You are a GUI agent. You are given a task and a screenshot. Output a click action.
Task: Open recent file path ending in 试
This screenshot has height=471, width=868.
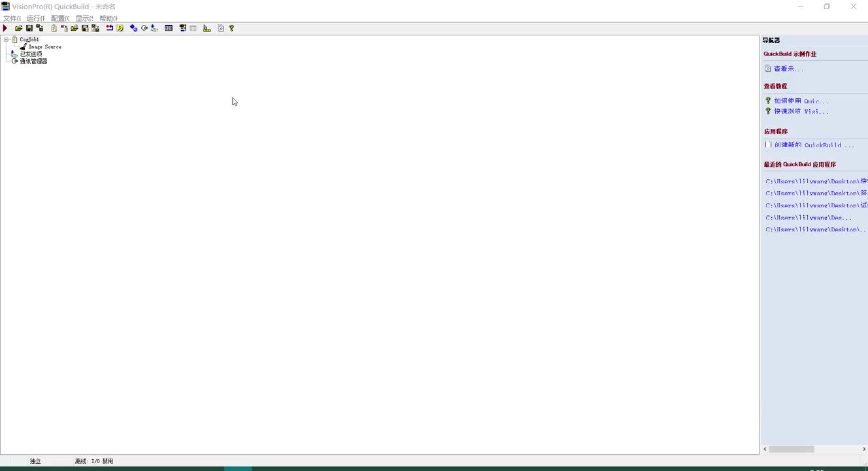click(816, 205)
